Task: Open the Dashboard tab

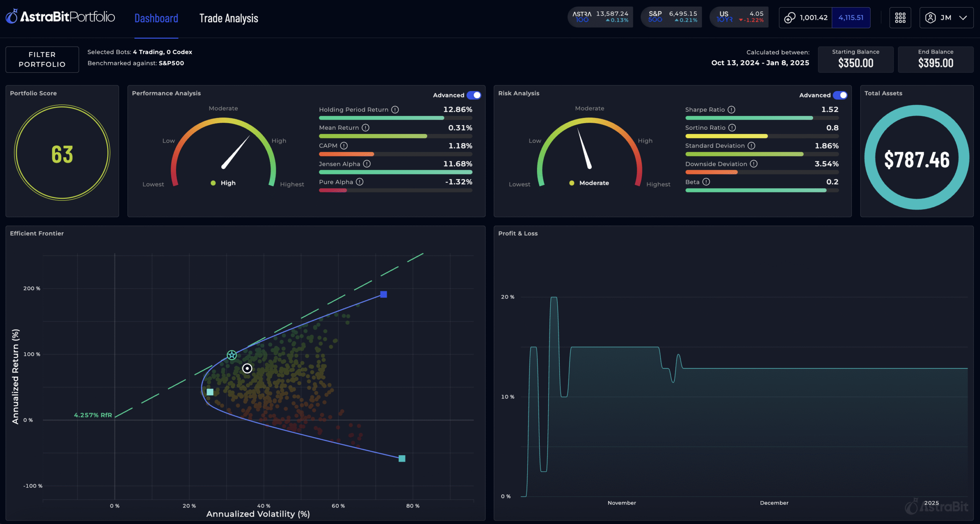Action: click(156, 18)
